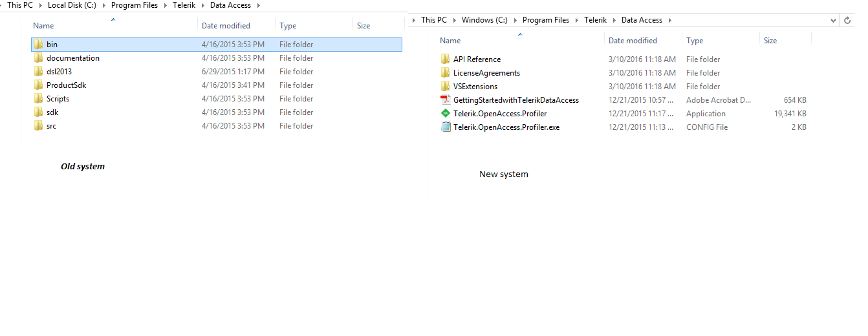Viewport: 868px width, 336px height.
Task: Select the src folder name
Action: [x=51, y=126]
